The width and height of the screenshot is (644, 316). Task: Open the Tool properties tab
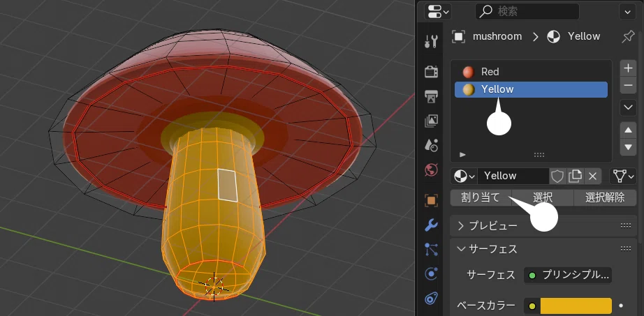click(431, 41)
